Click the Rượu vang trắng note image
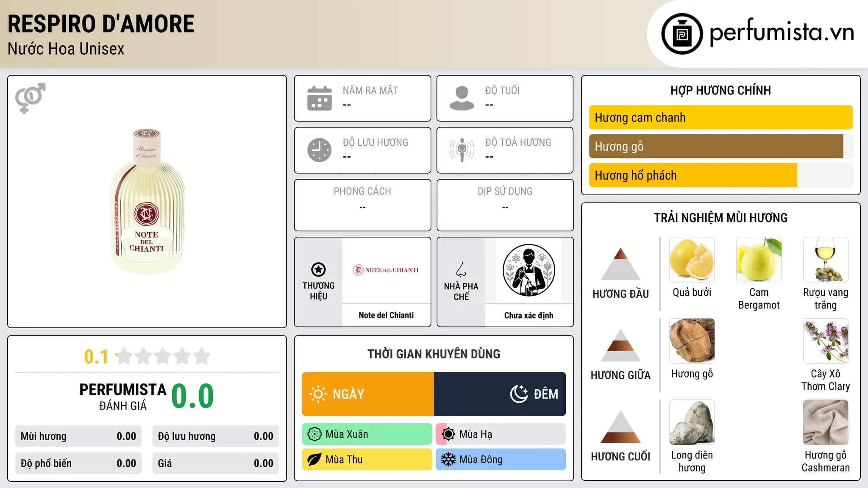The height and width of the screenshot is (488, 868). (x=826, y=260)
